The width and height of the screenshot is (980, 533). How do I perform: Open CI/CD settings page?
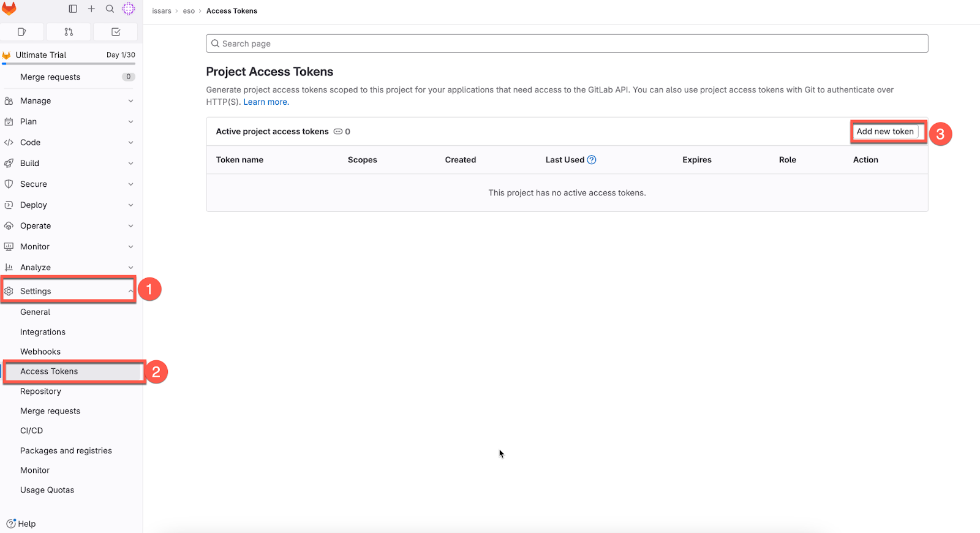pos(32,431)
